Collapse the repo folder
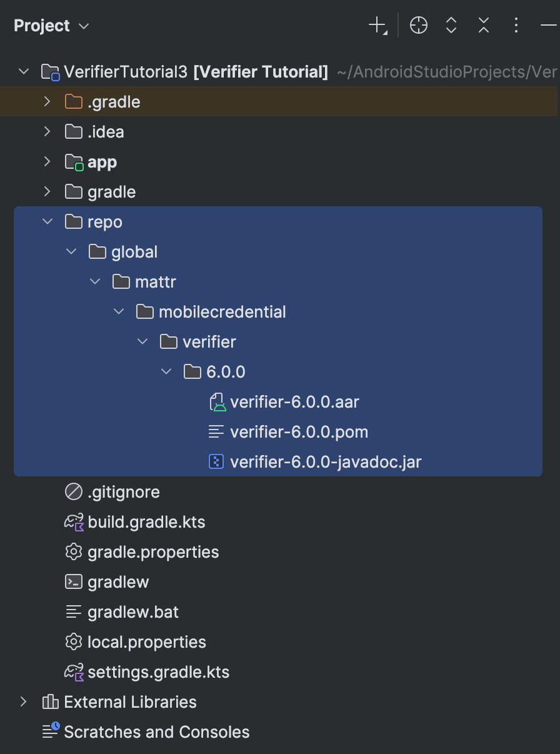The height and width of the screenshot is (754, 560). [x=47, y=222]
